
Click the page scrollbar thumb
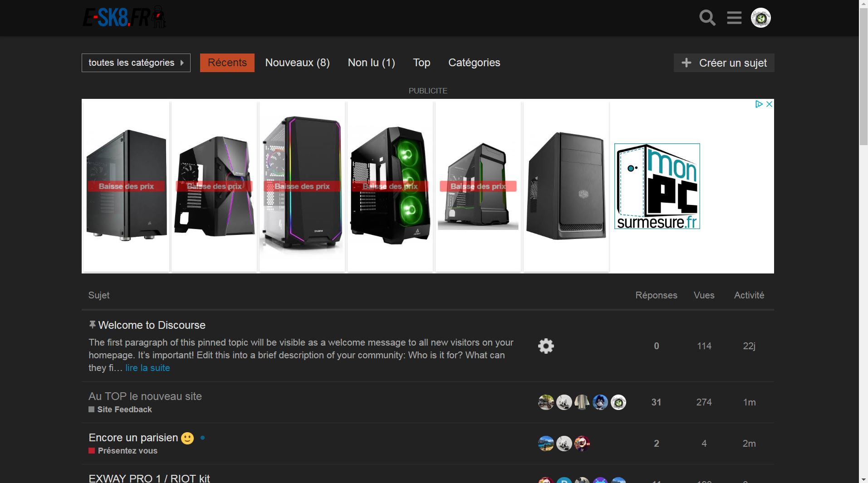pyautogui.click(x=863, y=77)
